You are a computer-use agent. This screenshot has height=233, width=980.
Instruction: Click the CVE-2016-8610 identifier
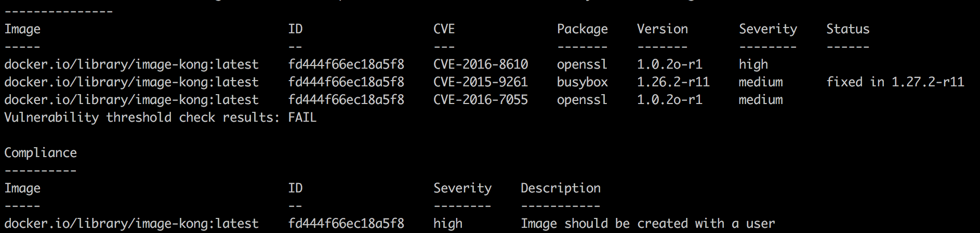tap(481, 64)
